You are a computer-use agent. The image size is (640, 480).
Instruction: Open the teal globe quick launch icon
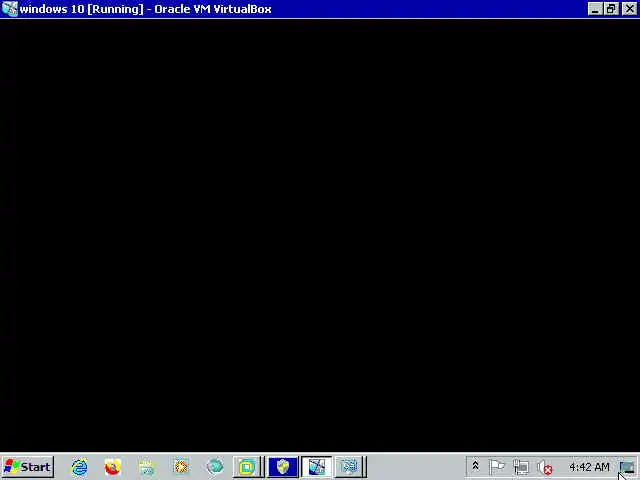point(215,467)
